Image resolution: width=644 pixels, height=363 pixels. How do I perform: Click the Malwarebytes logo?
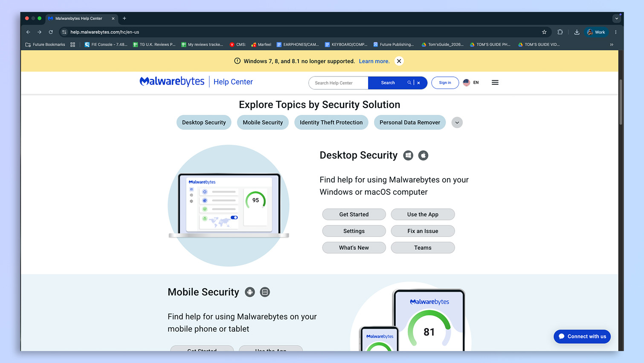click(172, 81)
